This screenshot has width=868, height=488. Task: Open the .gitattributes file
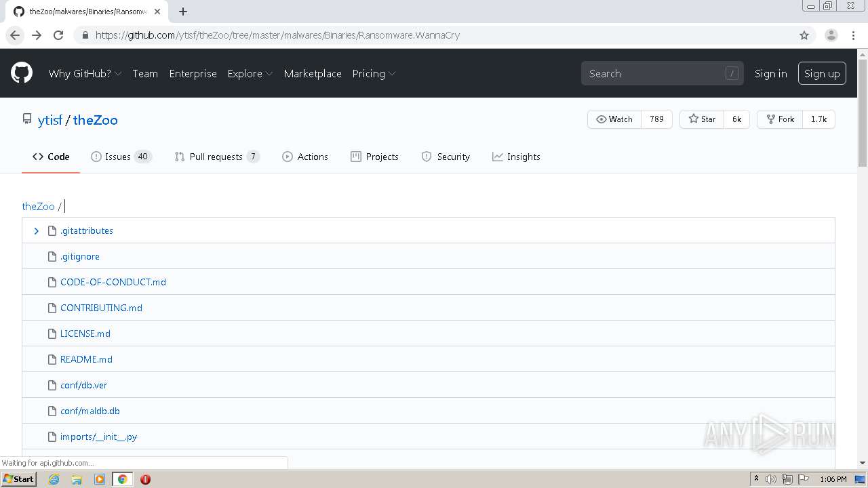click(x=87, y=230)
